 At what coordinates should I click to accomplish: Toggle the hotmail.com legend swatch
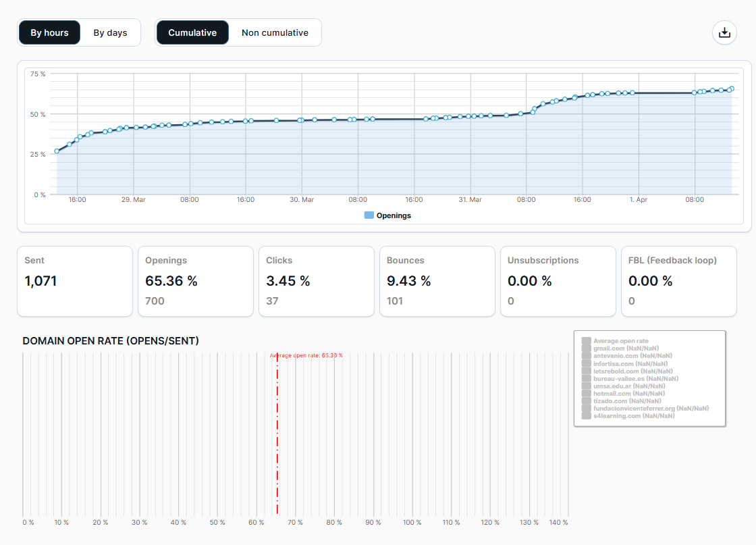coord(586,393)
